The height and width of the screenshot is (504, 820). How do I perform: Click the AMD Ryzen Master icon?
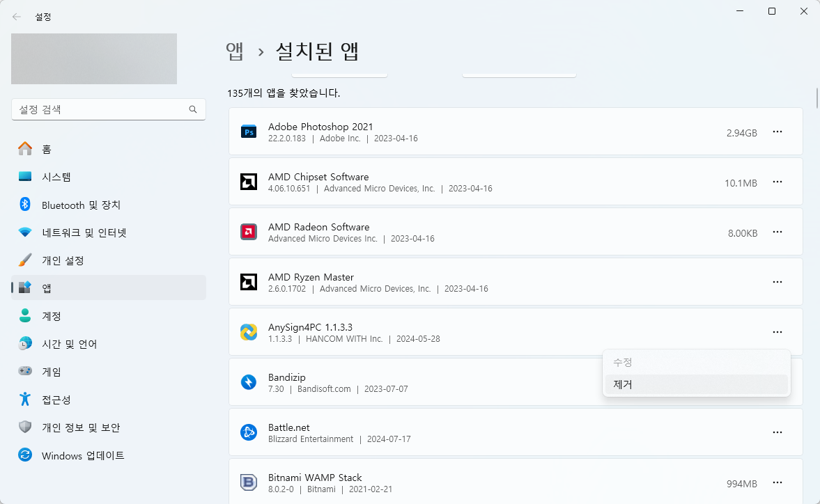(249, 282)
